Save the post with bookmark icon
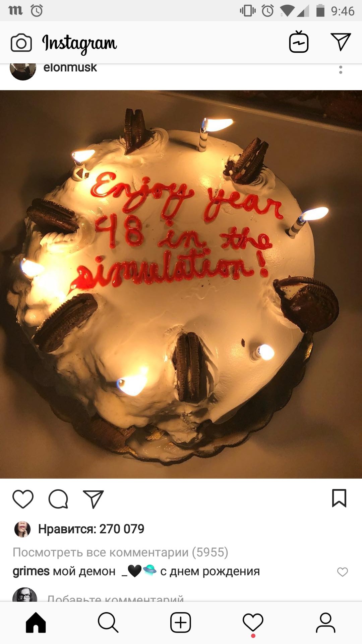Image resolution: width=362 pixels, height=644 pixels. coord(339,498)
